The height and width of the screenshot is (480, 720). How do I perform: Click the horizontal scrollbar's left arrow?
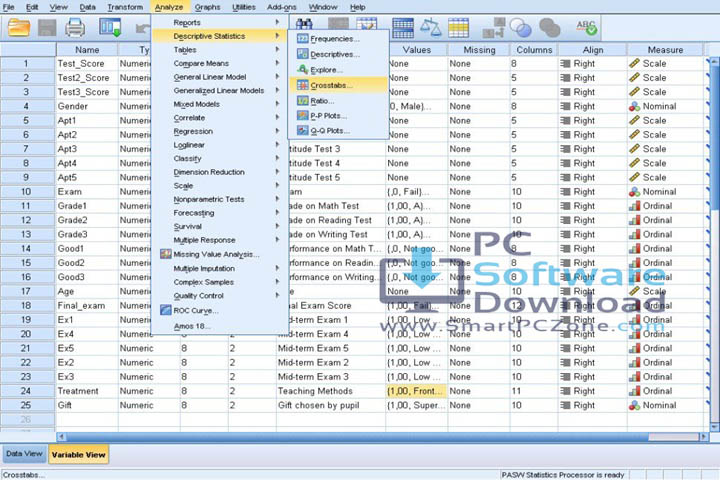pyautogui.click(x=62, y=436)
